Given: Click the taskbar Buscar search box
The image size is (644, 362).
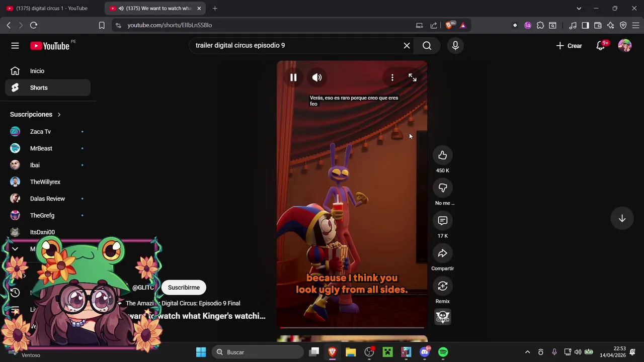Looking at the screenshot, I should (258, 352).
